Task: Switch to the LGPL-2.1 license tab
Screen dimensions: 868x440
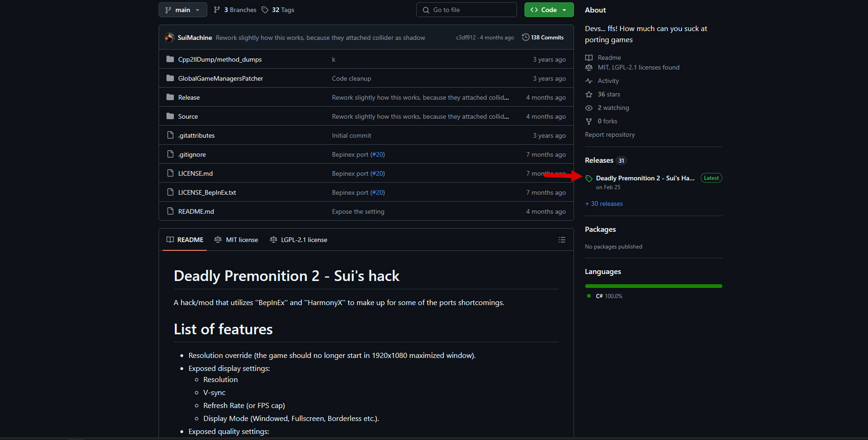Action: [299, 240]
